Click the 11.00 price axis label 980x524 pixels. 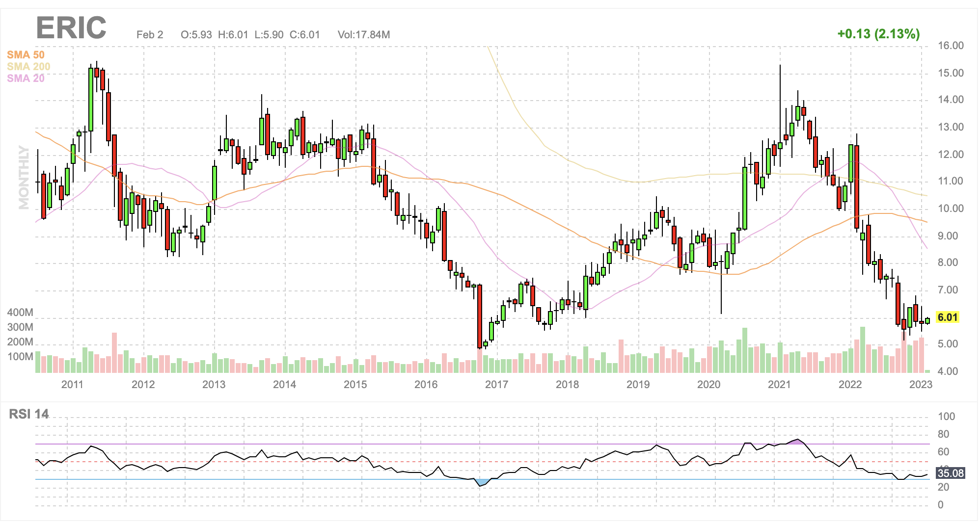951,181
